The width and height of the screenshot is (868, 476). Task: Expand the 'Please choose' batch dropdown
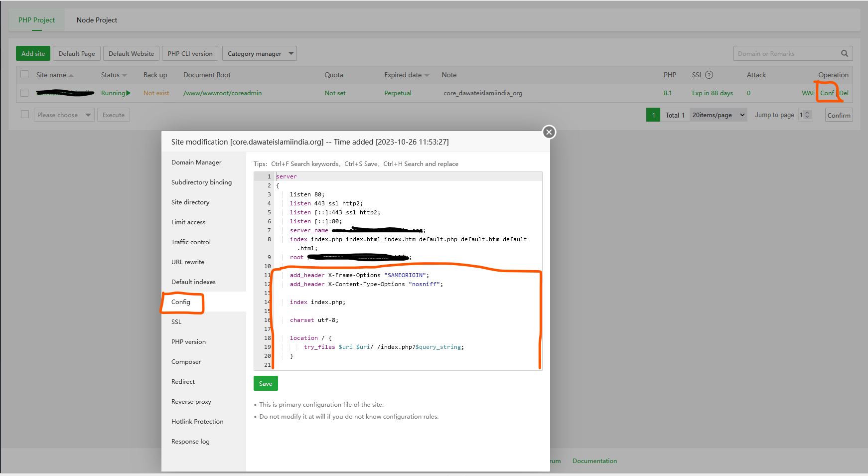coord(64,115)
